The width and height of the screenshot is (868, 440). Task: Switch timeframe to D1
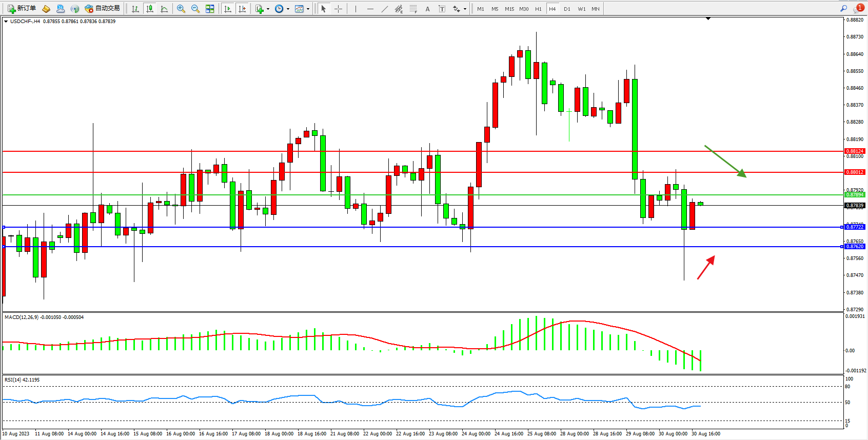(x=567, y=9)
